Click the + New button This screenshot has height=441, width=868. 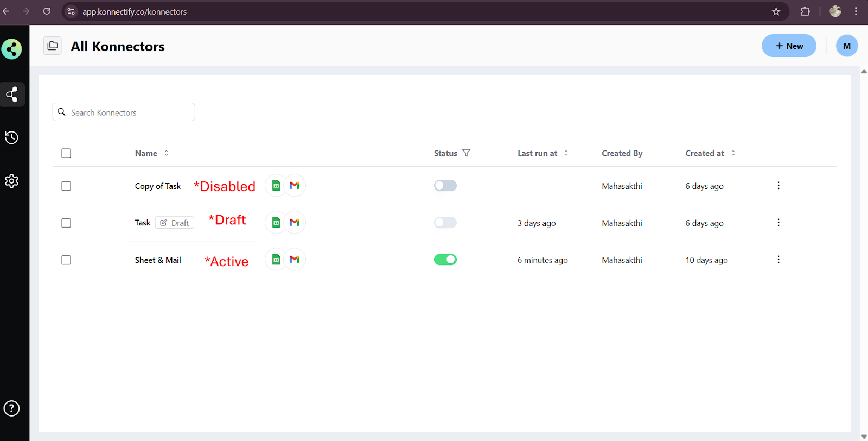pos(789,46)
